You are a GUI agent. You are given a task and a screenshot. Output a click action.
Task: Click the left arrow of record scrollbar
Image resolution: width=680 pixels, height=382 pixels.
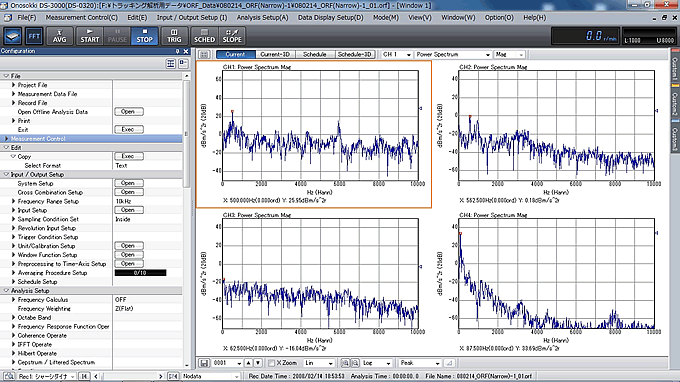pyautogui.click(x=96, y=376)
